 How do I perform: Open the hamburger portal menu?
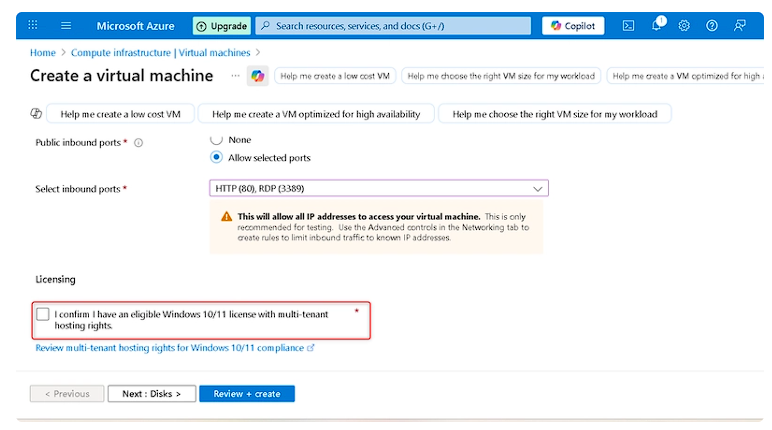pyautogui.click(x=66, y=26)
